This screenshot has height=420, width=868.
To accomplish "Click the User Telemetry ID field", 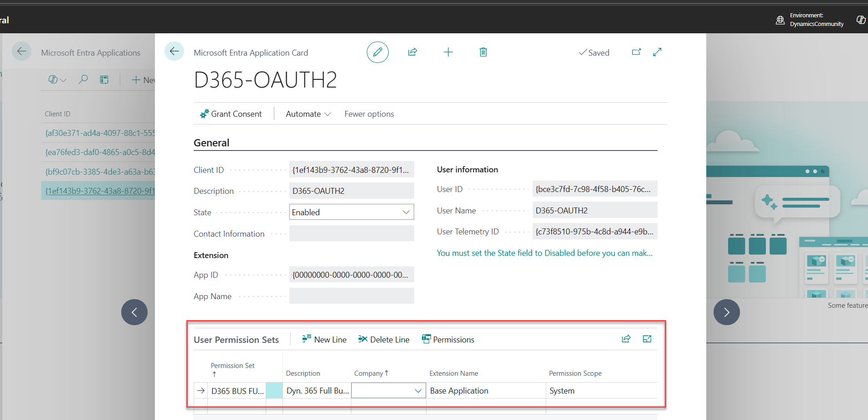I will 595,231.
